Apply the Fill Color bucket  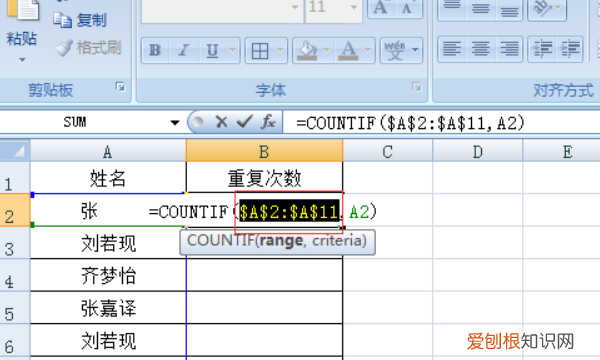point(307,50)
